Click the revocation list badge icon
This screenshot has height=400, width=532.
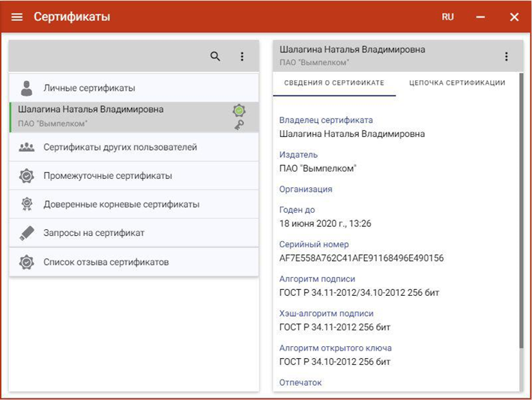(x=26, y=262)
